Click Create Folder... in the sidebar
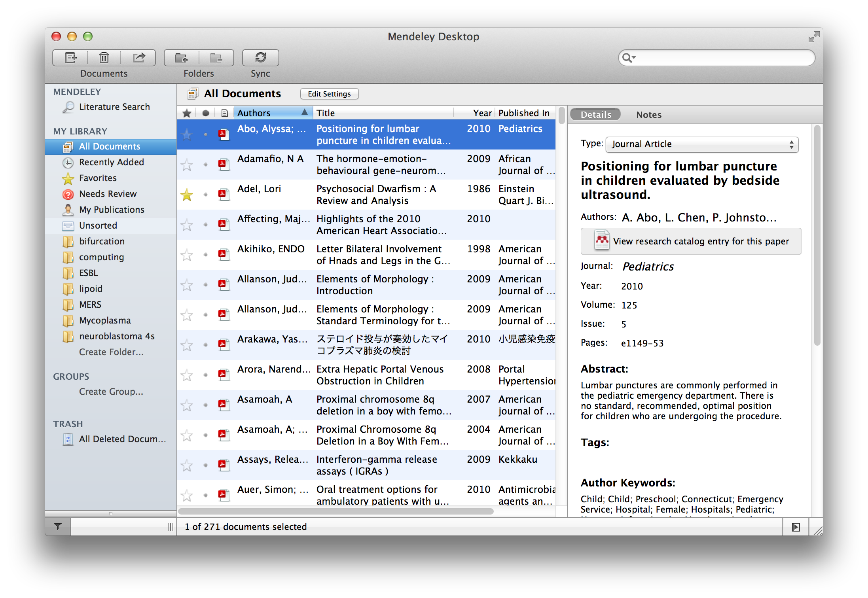The image size is (868, 598). 111,352
